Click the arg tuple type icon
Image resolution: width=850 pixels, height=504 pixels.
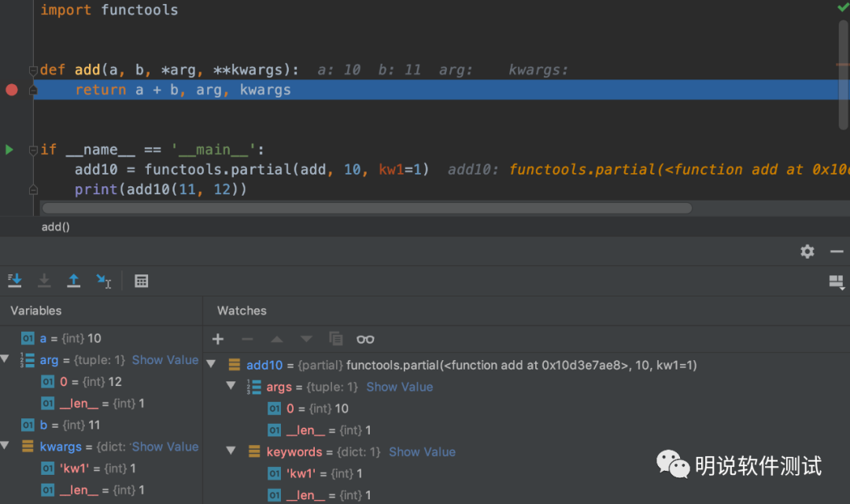[x=28, y=360]
